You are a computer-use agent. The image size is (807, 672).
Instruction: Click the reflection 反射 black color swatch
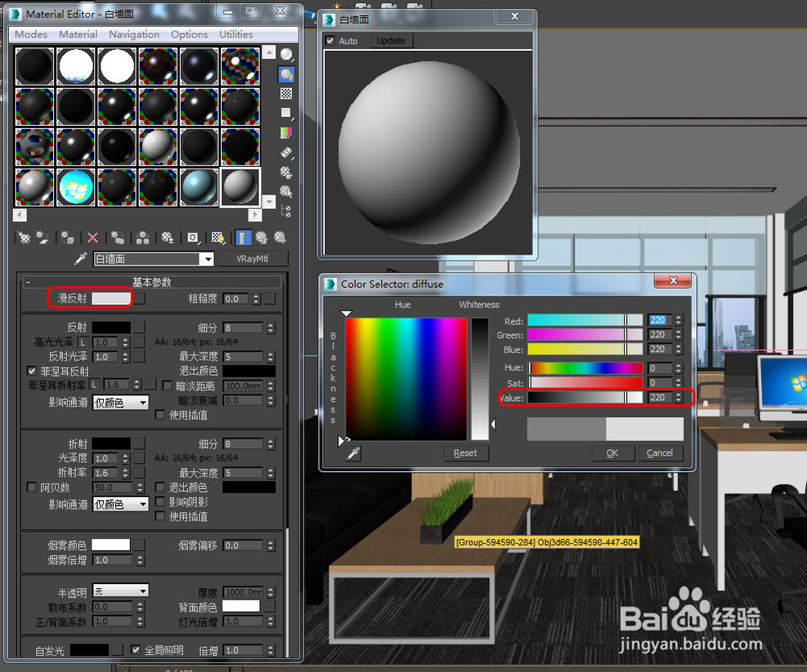[111, 328]
